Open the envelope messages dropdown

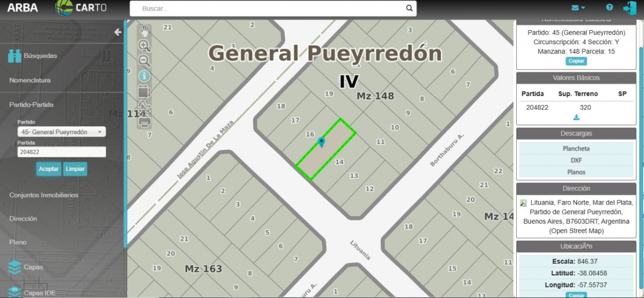578,8
